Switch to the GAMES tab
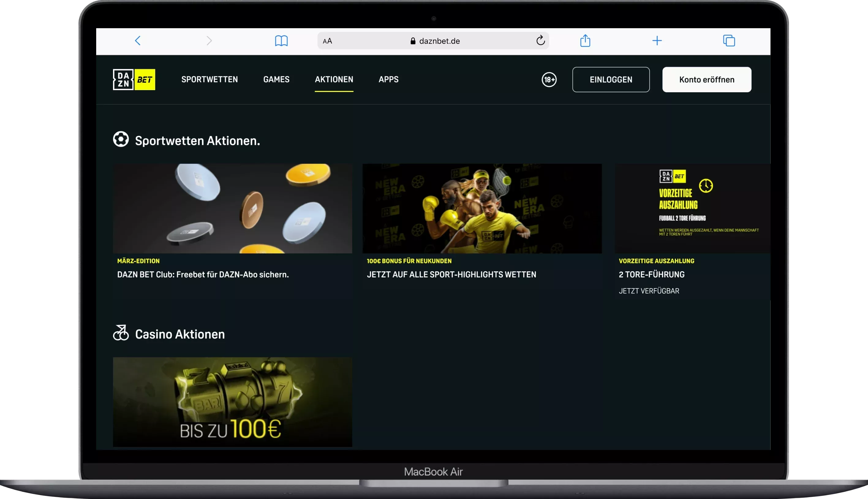The height and width of the screenshot is (499, 868). pyautogui.click(x=276, y=79)
